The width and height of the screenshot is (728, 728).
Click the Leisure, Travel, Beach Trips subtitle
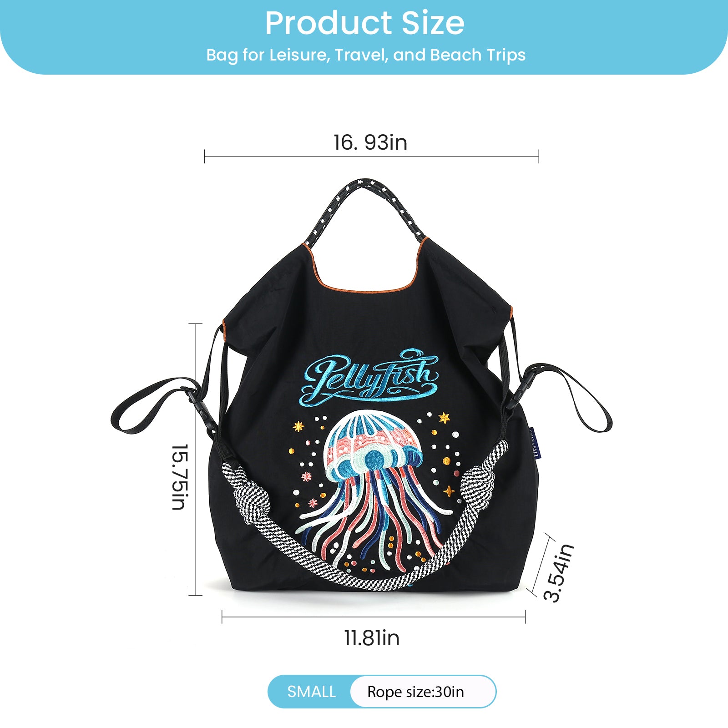pos(366,55)
